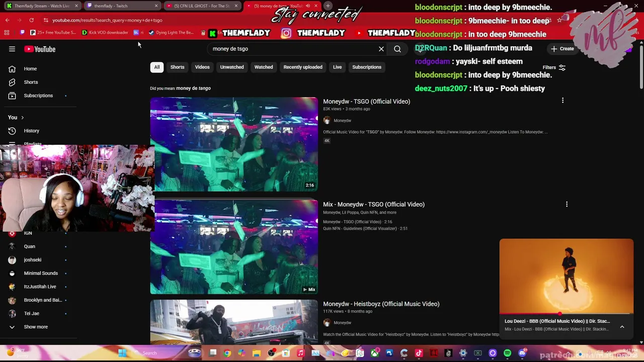Select the Live filter chip

pos(337,67)
